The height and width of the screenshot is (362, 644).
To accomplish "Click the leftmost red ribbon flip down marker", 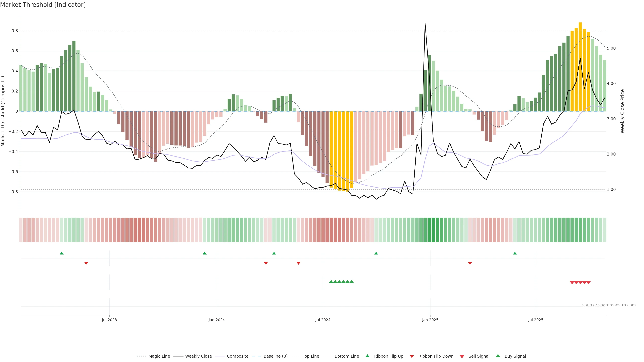I will [x=86, y=263].
